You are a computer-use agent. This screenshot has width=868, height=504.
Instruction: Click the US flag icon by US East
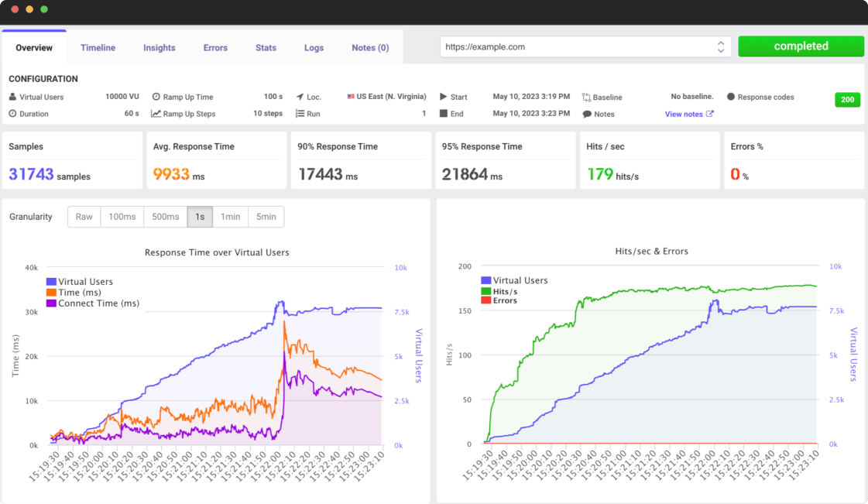point(351,96)
